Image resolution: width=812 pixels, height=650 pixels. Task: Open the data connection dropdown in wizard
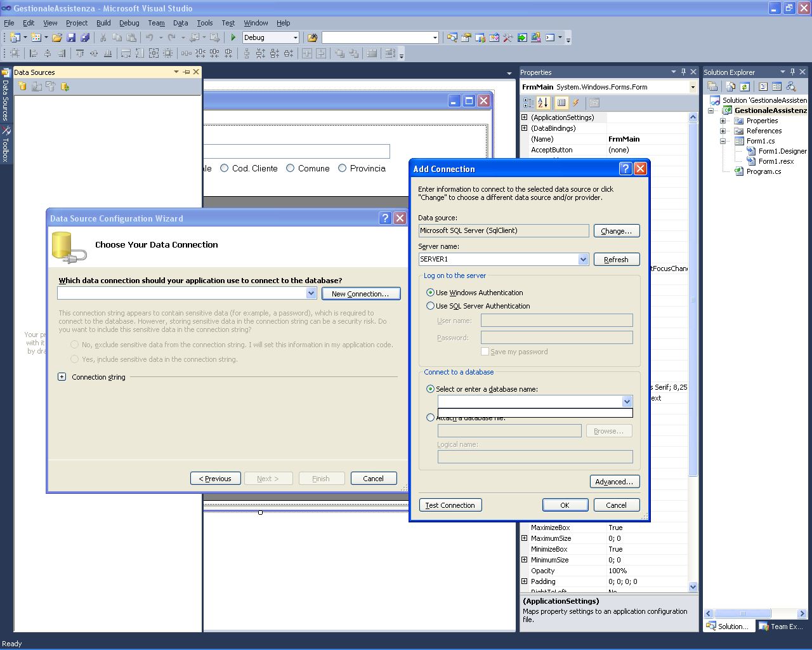coord(311,293)
